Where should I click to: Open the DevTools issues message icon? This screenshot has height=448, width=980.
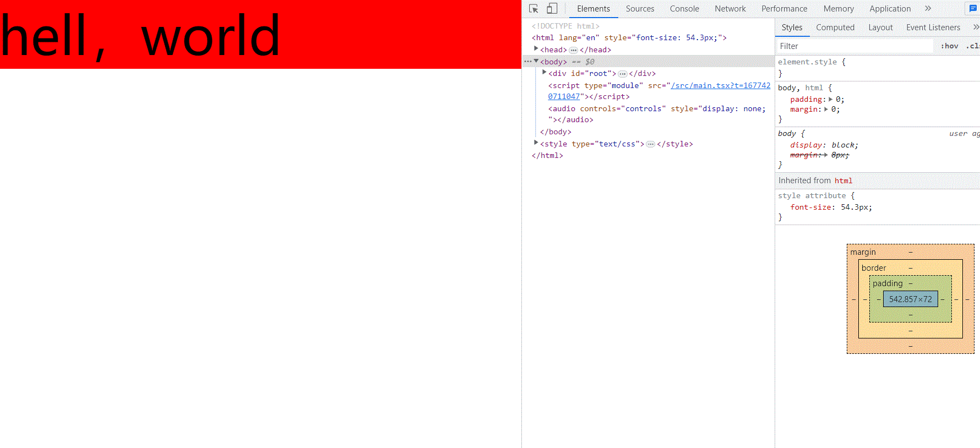(x=973, y=9)
